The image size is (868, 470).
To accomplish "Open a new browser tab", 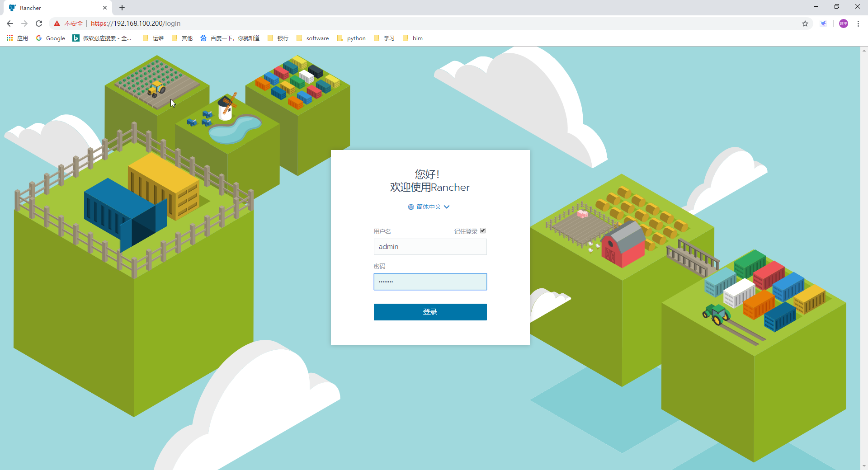I will (x=122, y=8).
